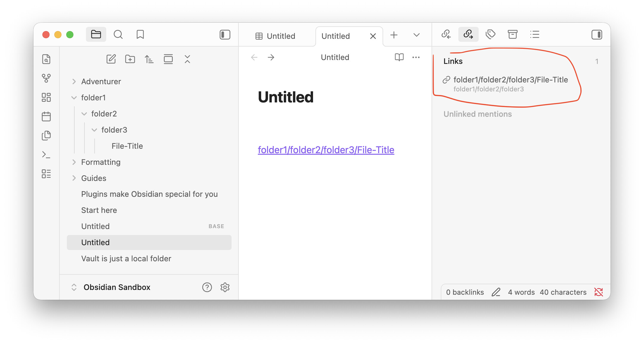644x344 pixels.
Task: Follow the folder1/folder2/folder3/File-Title link in note
Action: [x=326, y=150]
